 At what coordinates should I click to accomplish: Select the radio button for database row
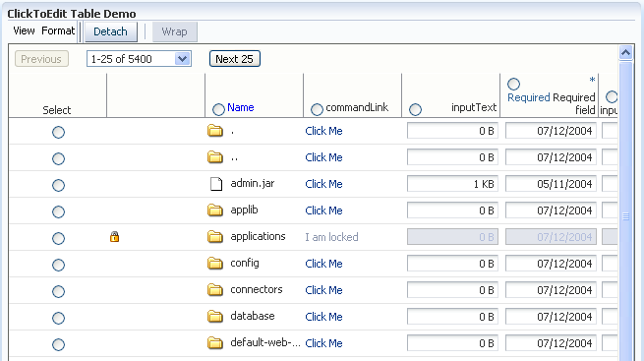pos(58,318)
